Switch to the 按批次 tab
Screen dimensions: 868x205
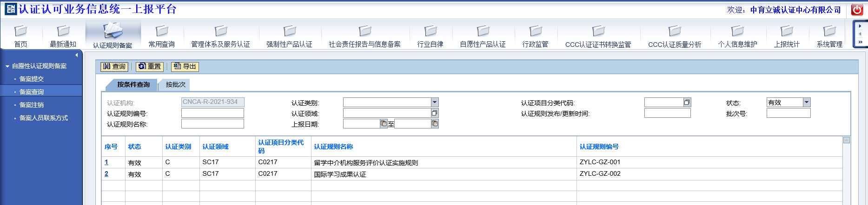[175, 85]
